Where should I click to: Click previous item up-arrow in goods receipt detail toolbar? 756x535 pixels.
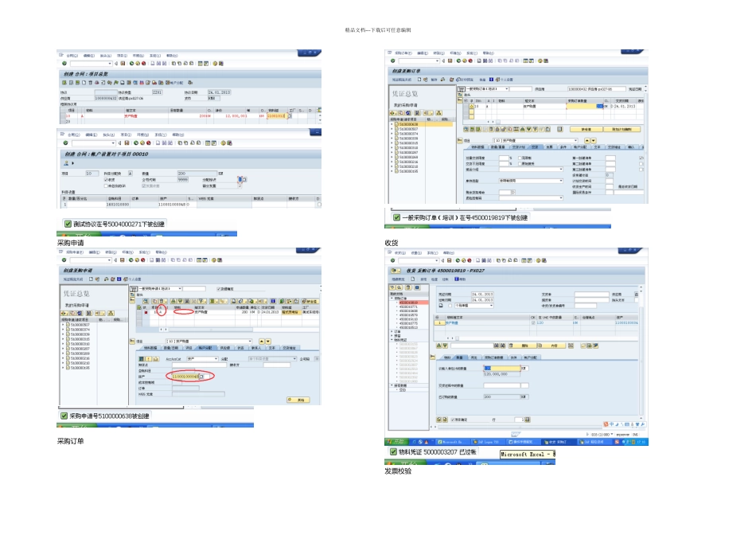point(438,346)
